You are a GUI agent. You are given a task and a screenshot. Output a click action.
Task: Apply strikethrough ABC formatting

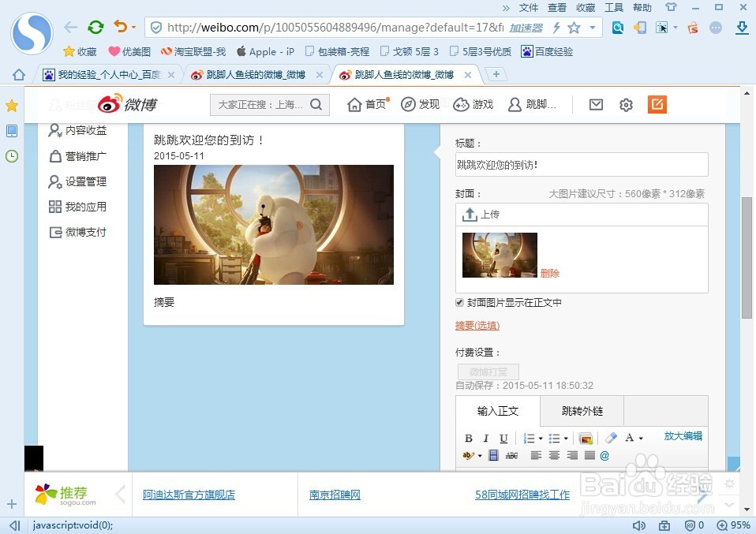(511, 455)
